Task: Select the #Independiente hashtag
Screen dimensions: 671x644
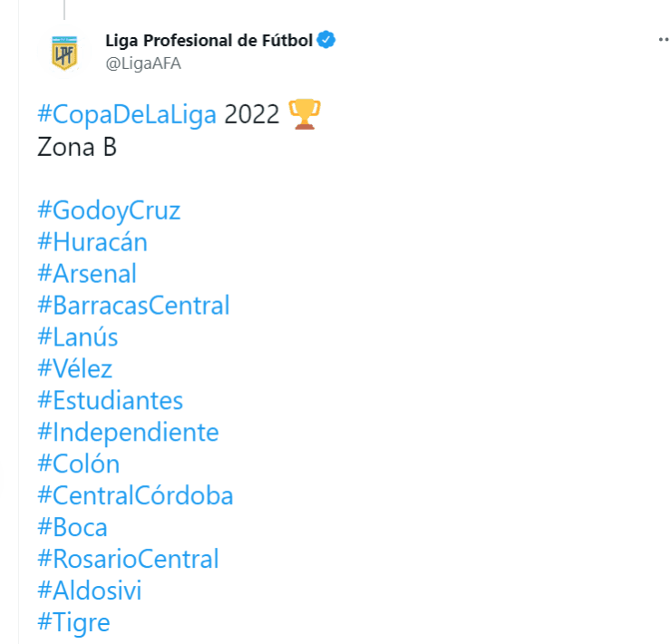Action: tap(128, 433)
